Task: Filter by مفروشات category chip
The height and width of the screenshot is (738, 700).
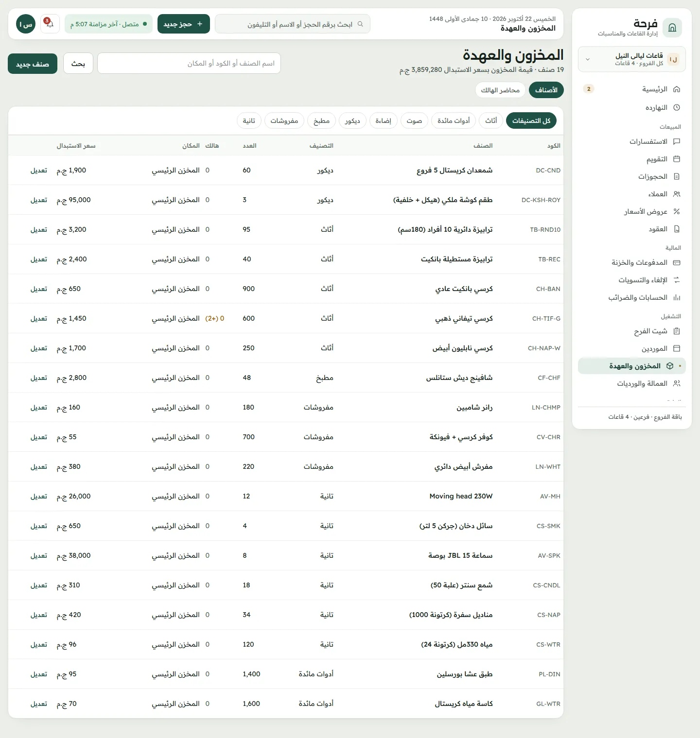Action: [284, 120]
